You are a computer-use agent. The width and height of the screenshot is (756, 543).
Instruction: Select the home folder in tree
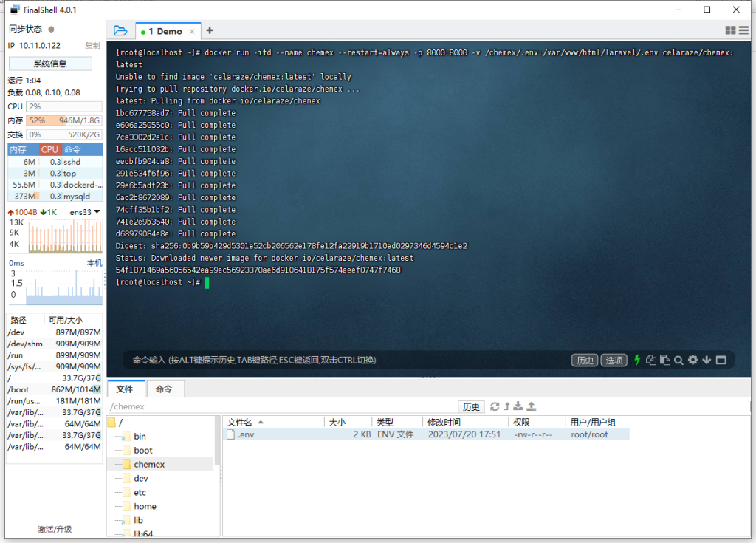tap(145, 506)
